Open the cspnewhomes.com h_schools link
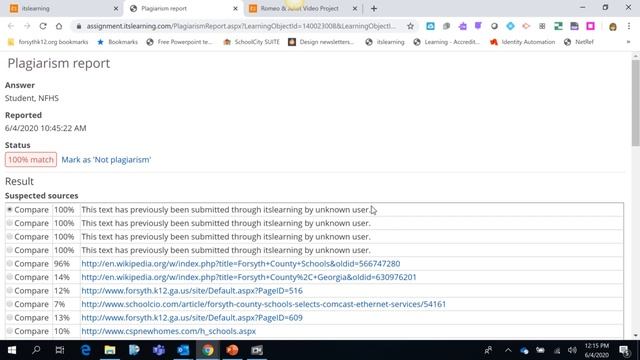The height and width of the screenshot is (360, 640). pos(169,331)
